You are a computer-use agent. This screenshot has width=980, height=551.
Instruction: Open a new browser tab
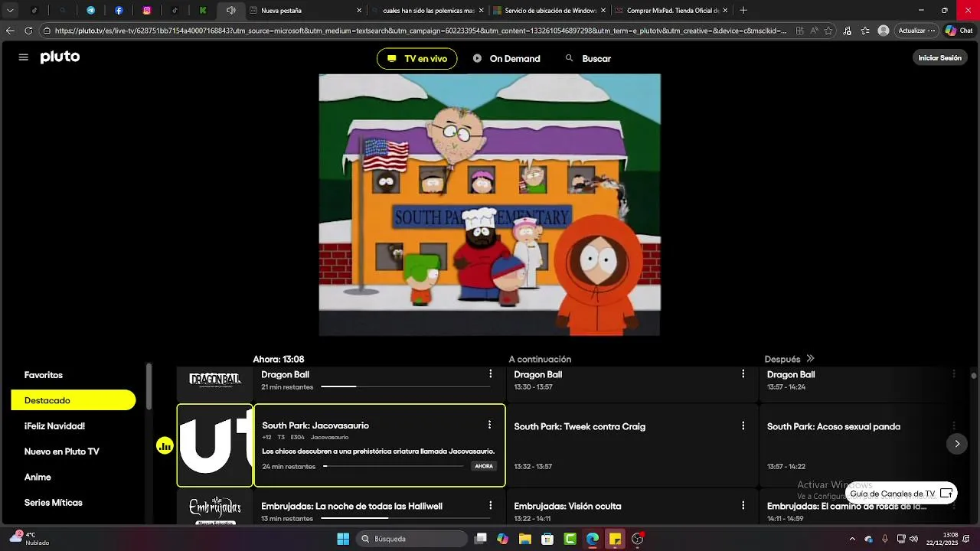coord(743,11)
